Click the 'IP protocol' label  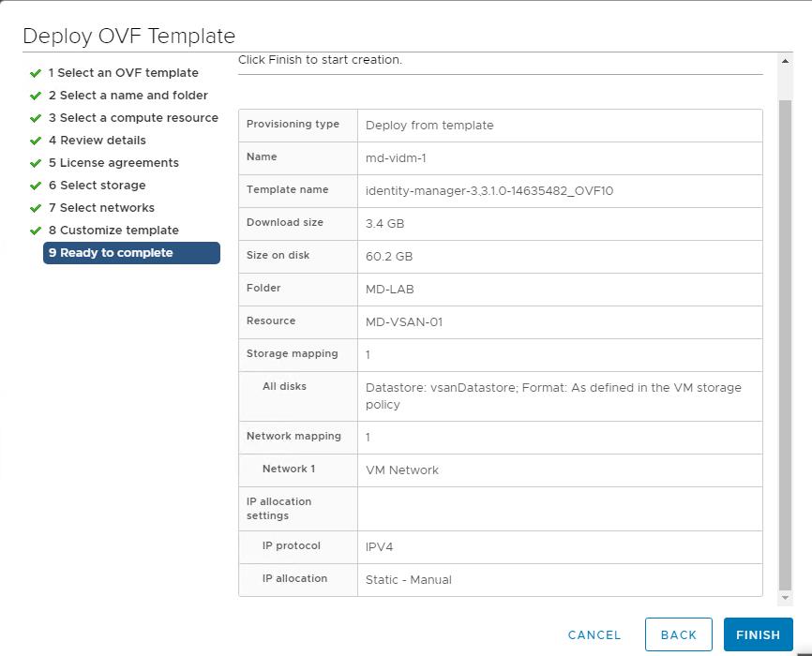291,545
